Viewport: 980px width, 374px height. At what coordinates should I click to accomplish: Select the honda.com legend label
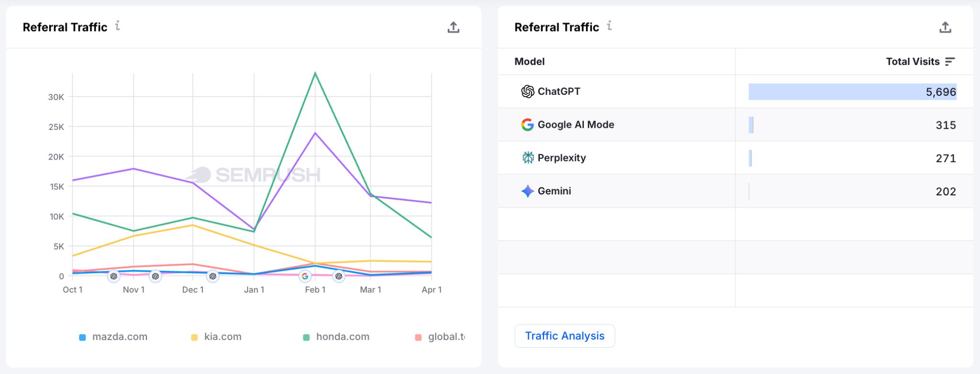[343, 337]
